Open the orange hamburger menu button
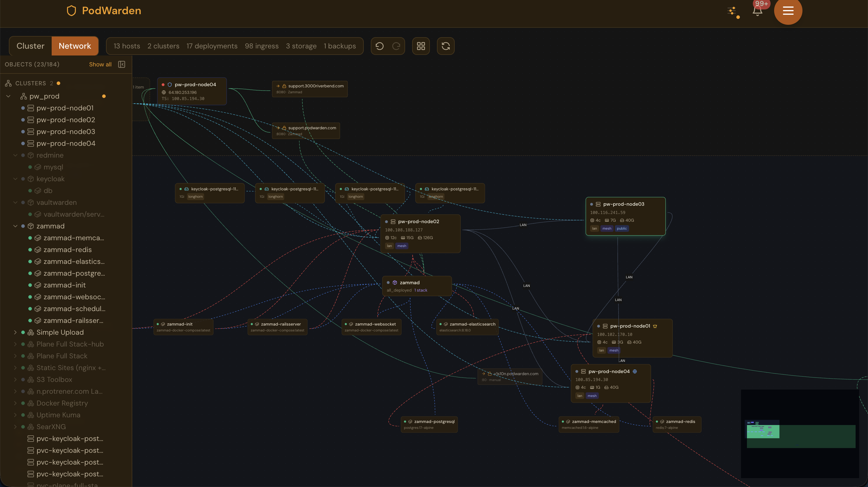Image resolution: width=868 pixels, height=487 pixels. coord(788,11)
